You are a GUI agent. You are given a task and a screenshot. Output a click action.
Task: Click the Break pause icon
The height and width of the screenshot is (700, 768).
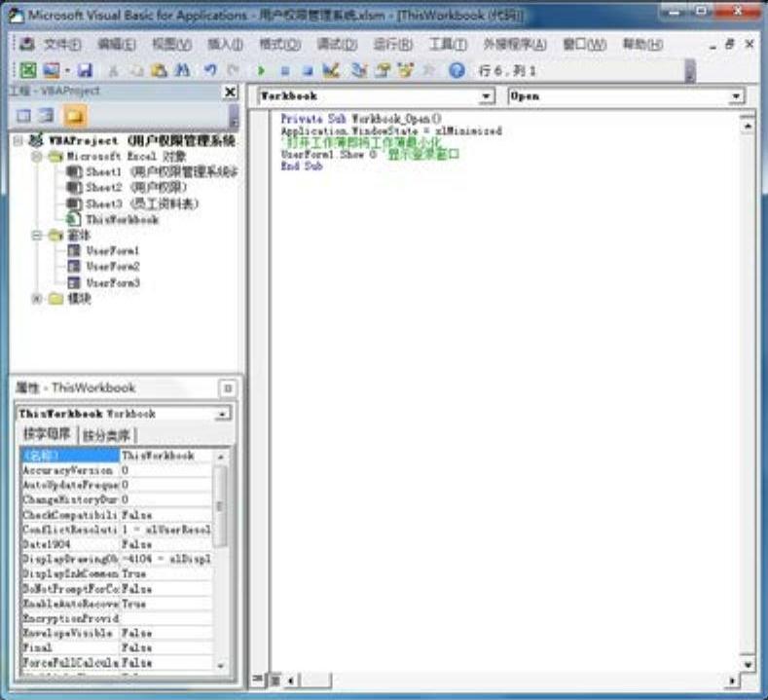tap(285, 71)
